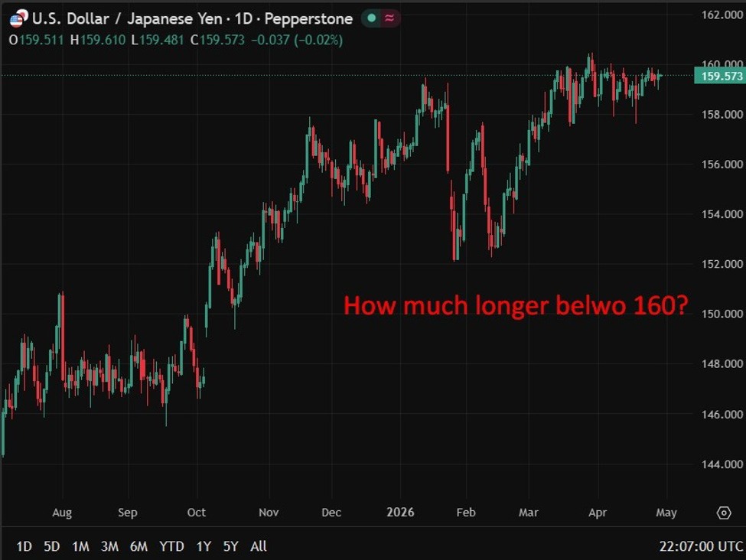
Task: Select the 1D time range button
Action: coord(24,546)
